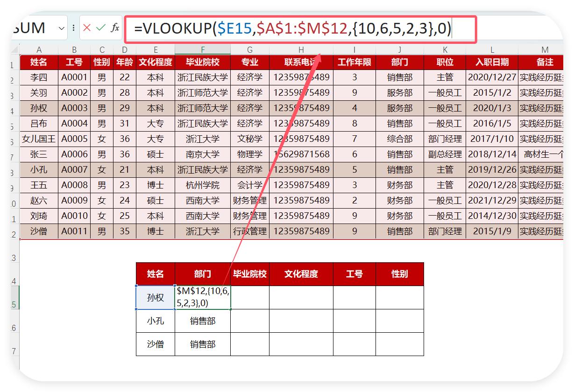Click the 姓名 header cell in row 1
This screenshot has width=574, height=392.
(39, 62)
